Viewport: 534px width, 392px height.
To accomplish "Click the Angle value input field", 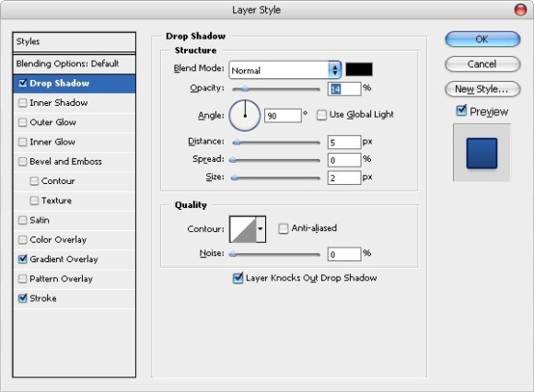I will [283, 116].
